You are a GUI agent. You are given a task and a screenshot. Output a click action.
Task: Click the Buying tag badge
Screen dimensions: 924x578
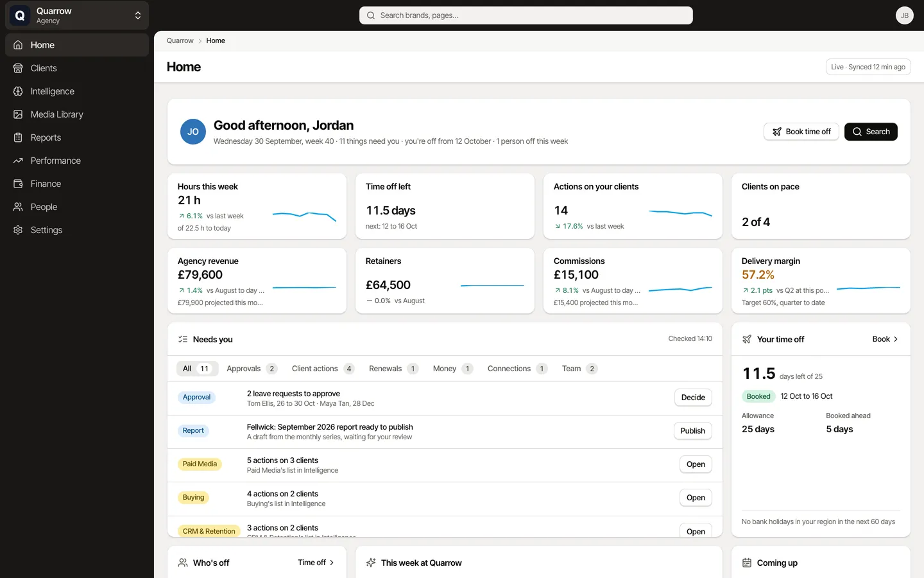(193, 498)
